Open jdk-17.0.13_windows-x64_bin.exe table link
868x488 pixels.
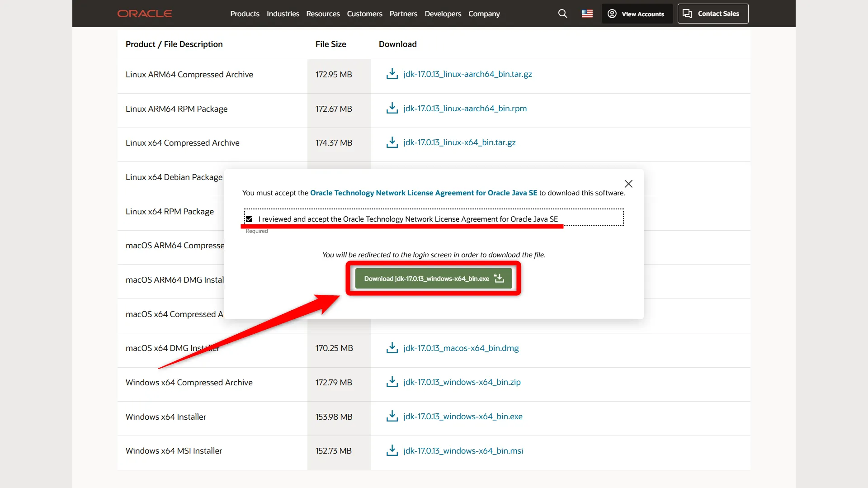[462, 417]
